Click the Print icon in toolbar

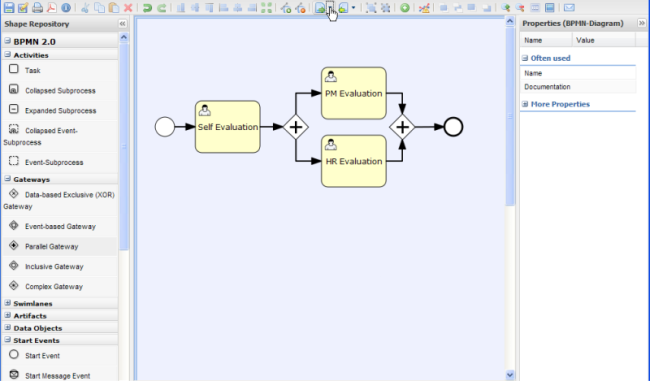[x=37, y=7]
